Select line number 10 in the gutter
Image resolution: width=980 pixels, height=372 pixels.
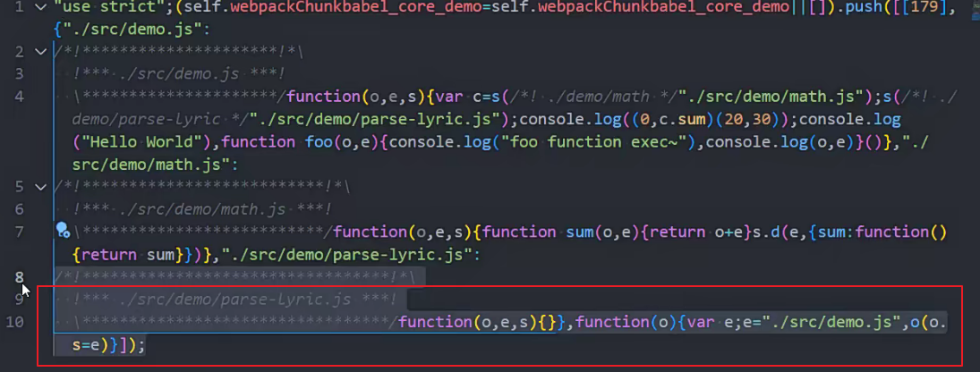point(16,322)
